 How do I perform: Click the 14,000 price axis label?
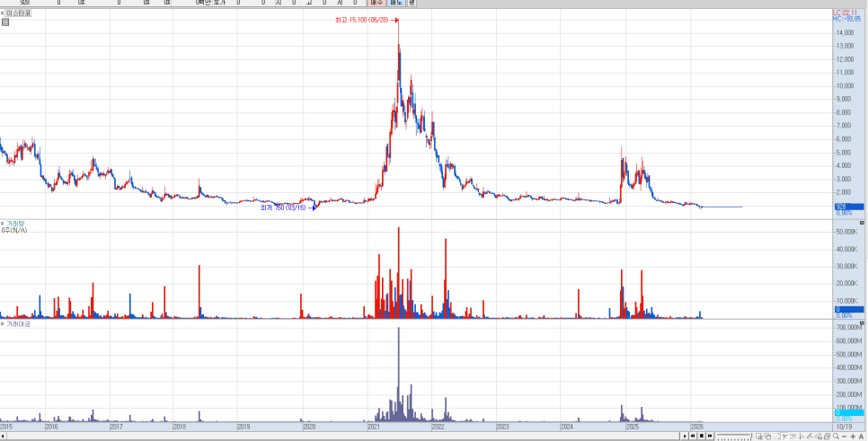coord(846,32)
